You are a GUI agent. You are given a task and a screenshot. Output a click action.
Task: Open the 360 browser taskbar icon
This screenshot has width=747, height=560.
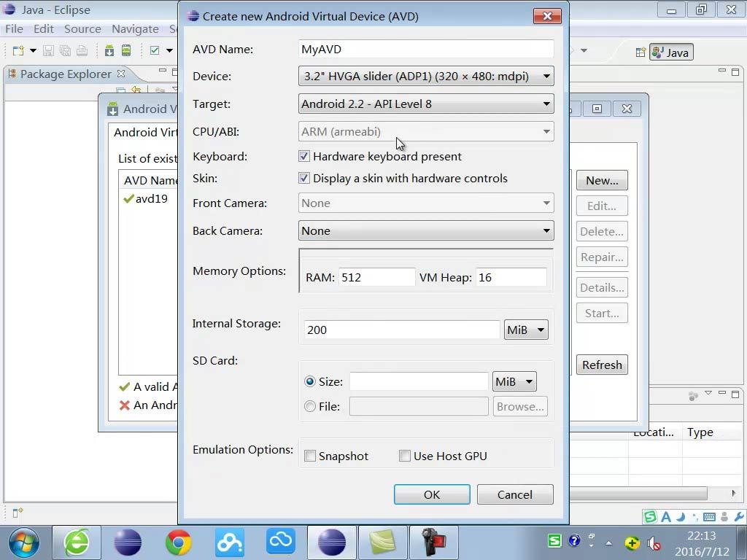coord(76,542)
